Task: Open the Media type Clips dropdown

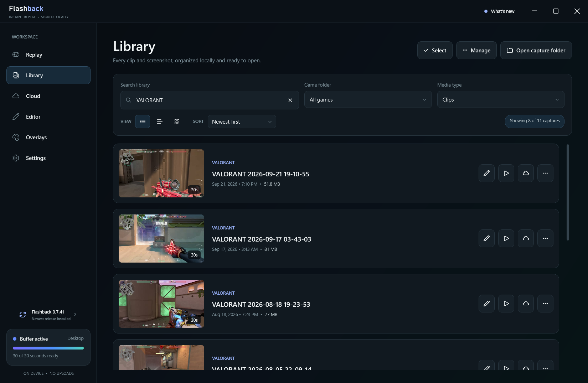Action: pyautogui.click(x=501, y=100)
